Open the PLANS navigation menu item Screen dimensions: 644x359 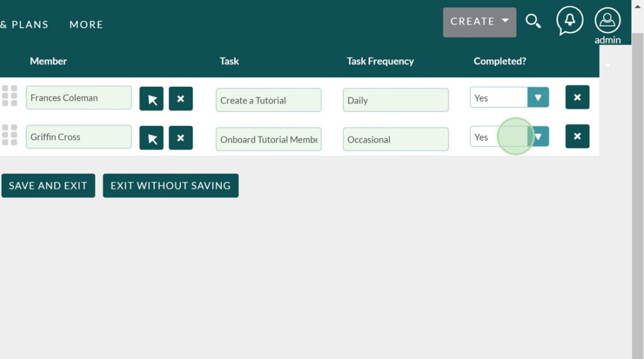click(x=29, y=25)
